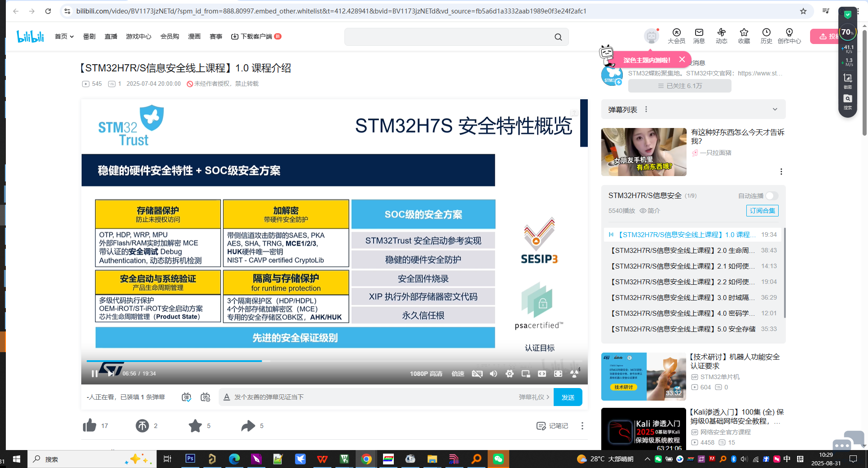Toggle subtitles icon in video player

tap(477, 374)
